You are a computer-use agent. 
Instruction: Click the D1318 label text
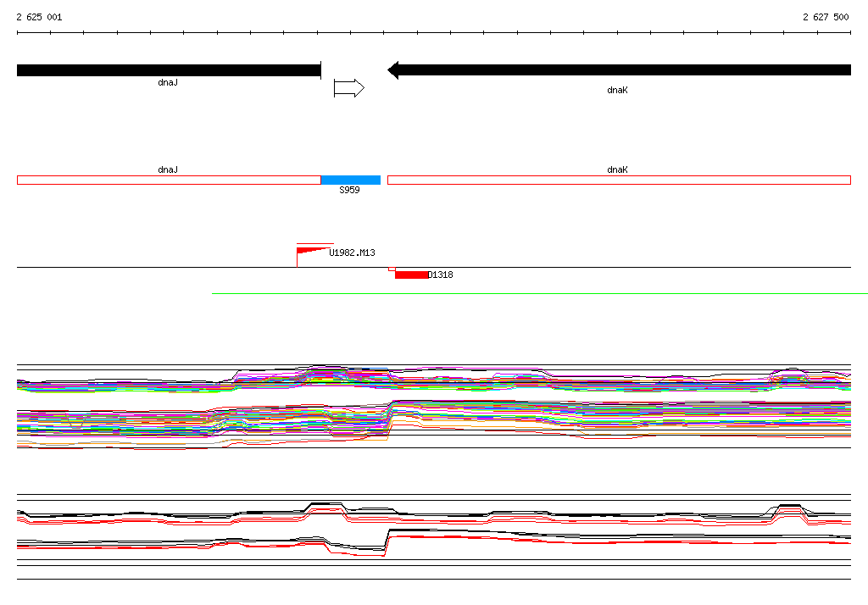click(x=441, y=275)
